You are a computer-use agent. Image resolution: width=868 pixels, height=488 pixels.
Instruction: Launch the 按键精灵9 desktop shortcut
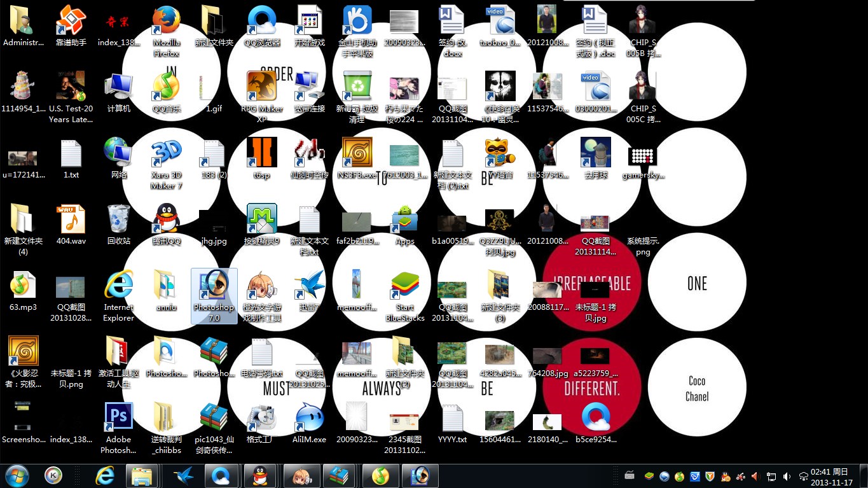coord(262,225)
